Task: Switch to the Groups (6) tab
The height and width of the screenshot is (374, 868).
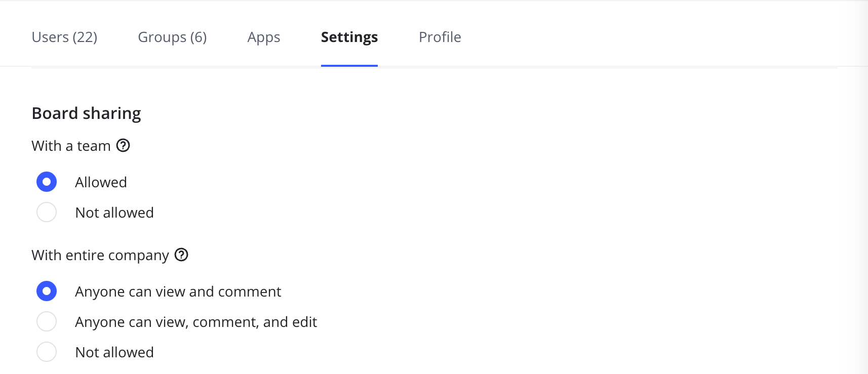Action: click(x=172, y=37)
